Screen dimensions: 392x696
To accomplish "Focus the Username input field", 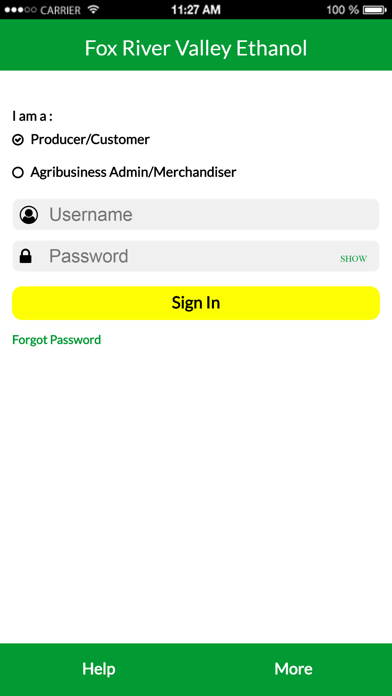I will (196, 215).
